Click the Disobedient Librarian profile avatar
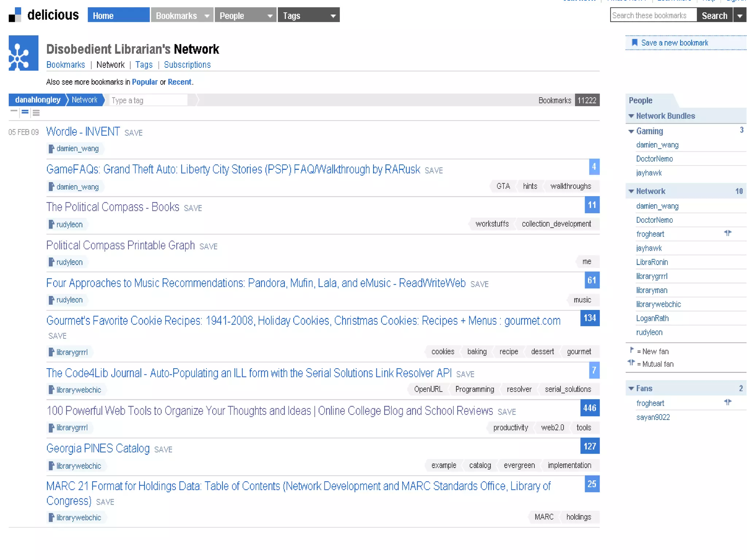 pos(23,53)
